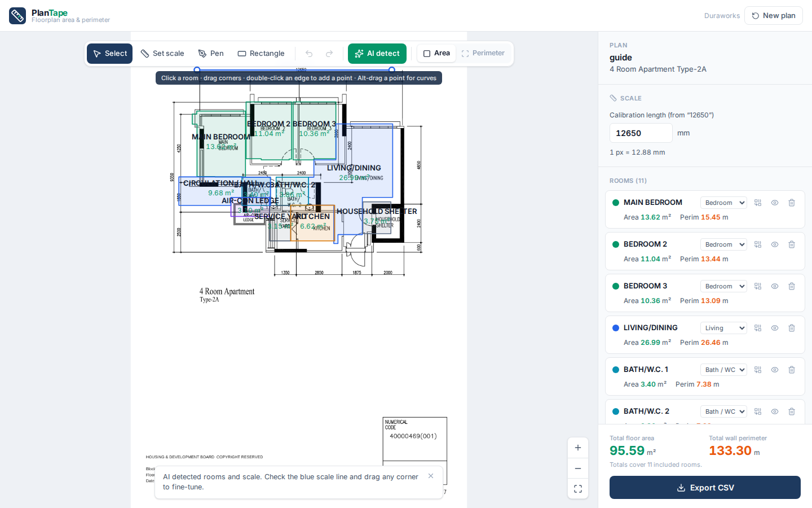Click the PlanTape logo icon
This screenshot has width=812, height=508.
pos(17,16)
